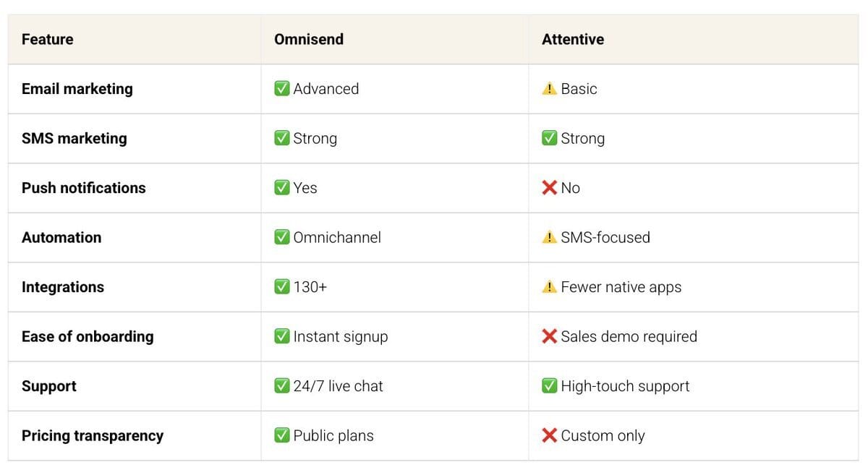Screen dimensions: 868x470
Task: Click the green check next to Public plans
Action: 282,435
